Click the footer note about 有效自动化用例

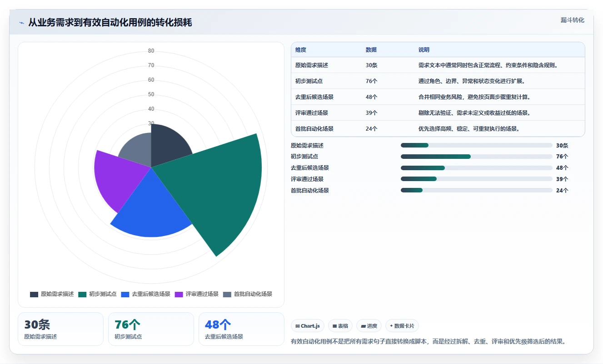[x=429, y=341]
